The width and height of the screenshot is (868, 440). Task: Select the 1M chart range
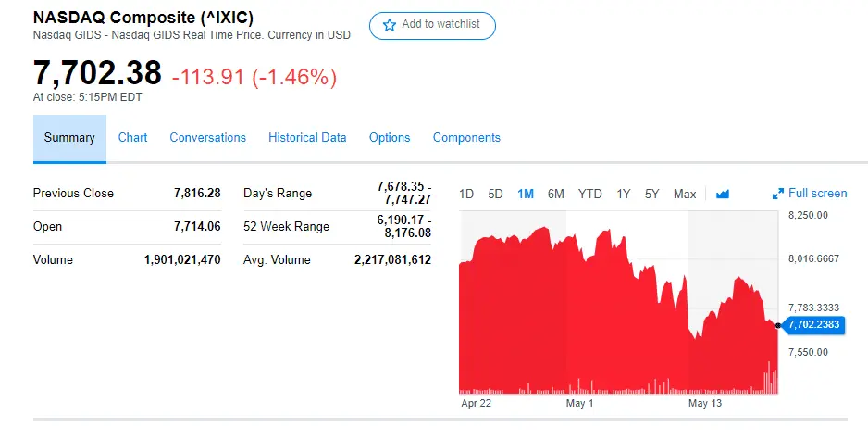click(x=526, y=194)
